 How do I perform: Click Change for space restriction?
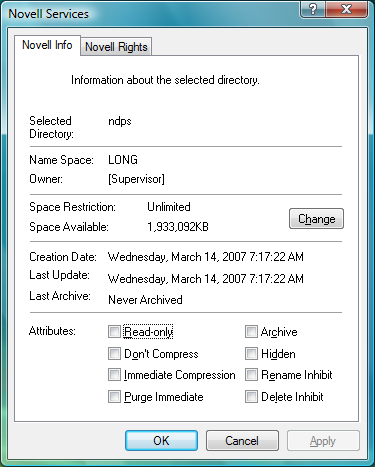point(316,219)
